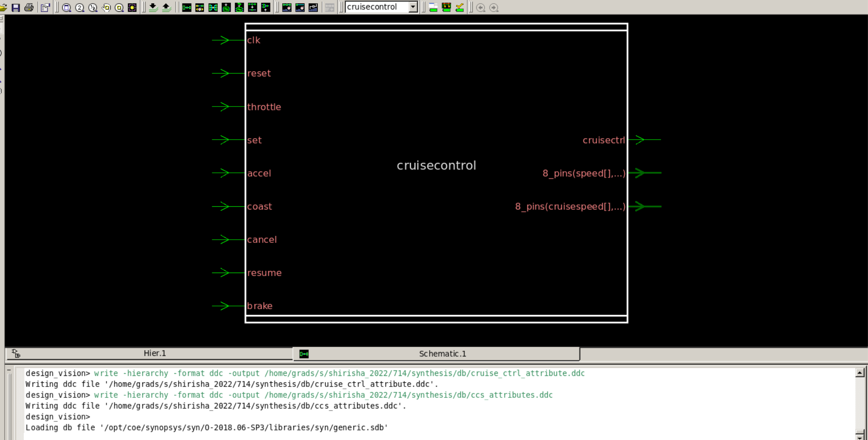Zoom in 2x on the schematic
The height and width of the screenshot is (440, 868).
(79, 7)
